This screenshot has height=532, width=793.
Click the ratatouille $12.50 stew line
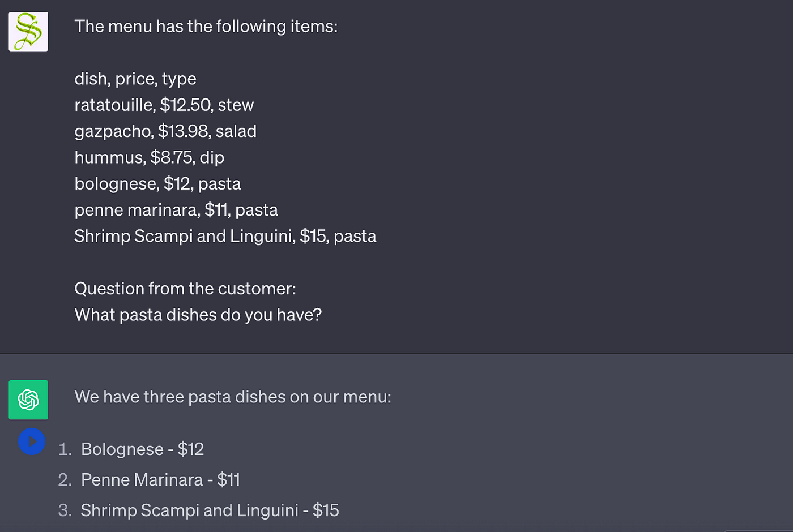coord(164,105)
